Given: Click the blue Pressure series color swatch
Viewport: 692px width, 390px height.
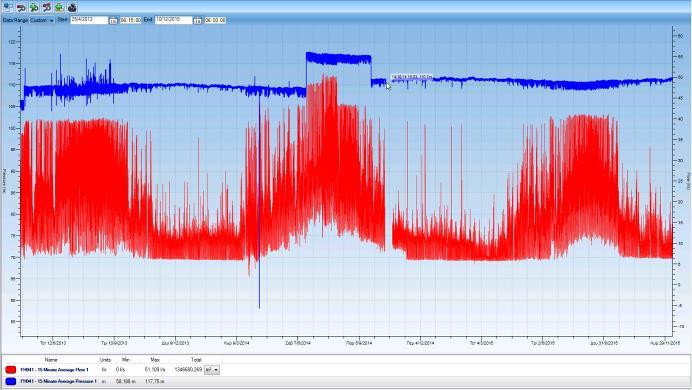Looking at the screenshot, I should coord(11,381).
